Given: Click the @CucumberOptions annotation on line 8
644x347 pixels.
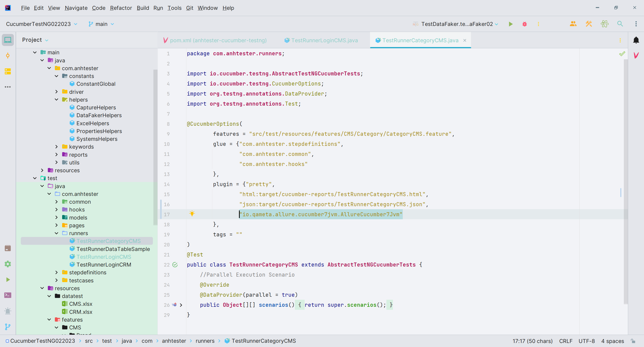Looking at the screenshot, I should [x=213, y=124].
